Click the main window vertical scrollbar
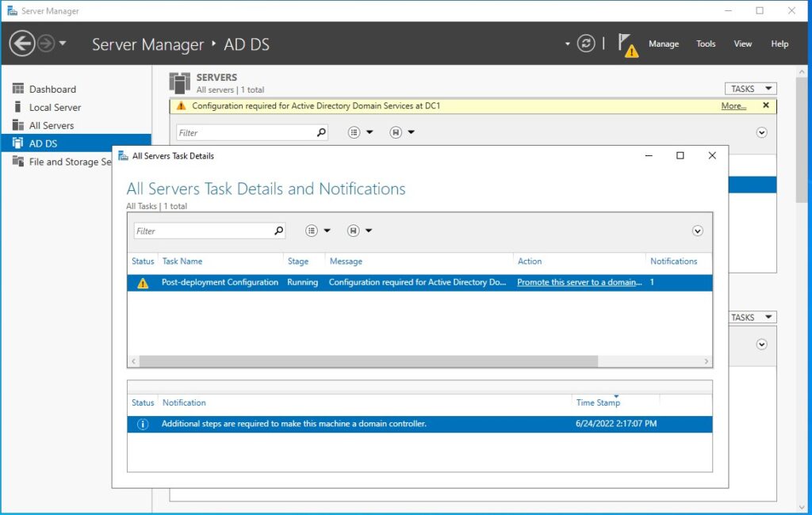Screen dimensions: 812x515 tap(802, 139)
